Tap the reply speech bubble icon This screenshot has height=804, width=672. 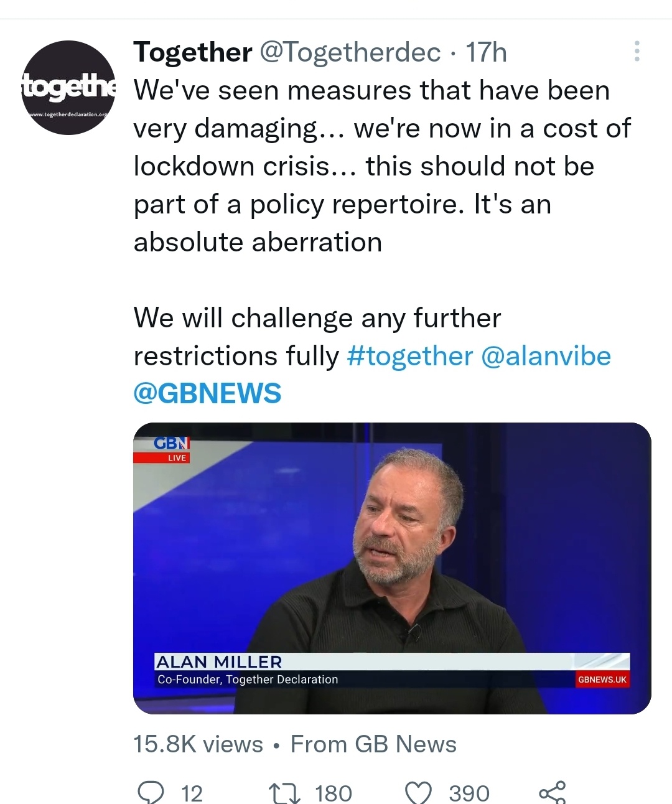(151, 792)
